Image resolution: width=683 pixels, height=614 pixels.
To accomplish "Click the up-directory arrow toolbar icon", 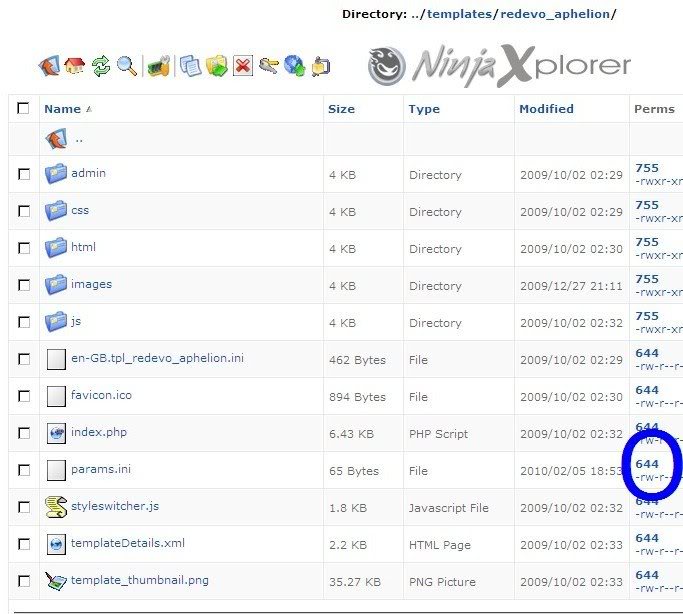I will click(49, 67).
